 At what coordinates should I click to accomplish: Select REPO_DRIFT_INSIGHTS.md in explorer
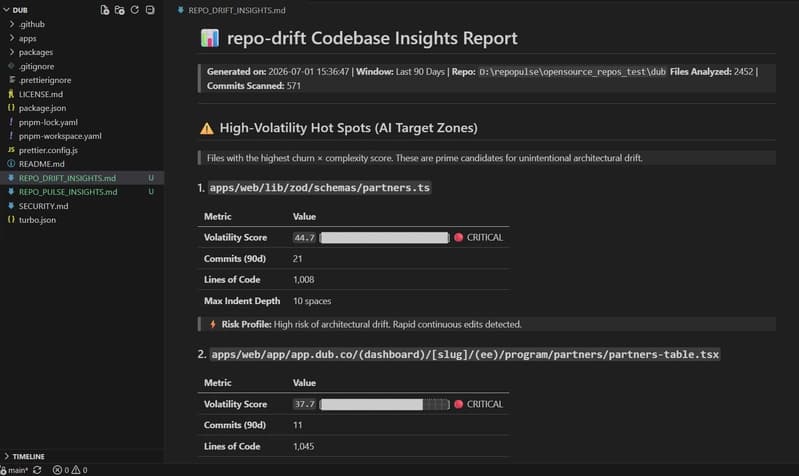pyautogui.click(x=67, y=178)
